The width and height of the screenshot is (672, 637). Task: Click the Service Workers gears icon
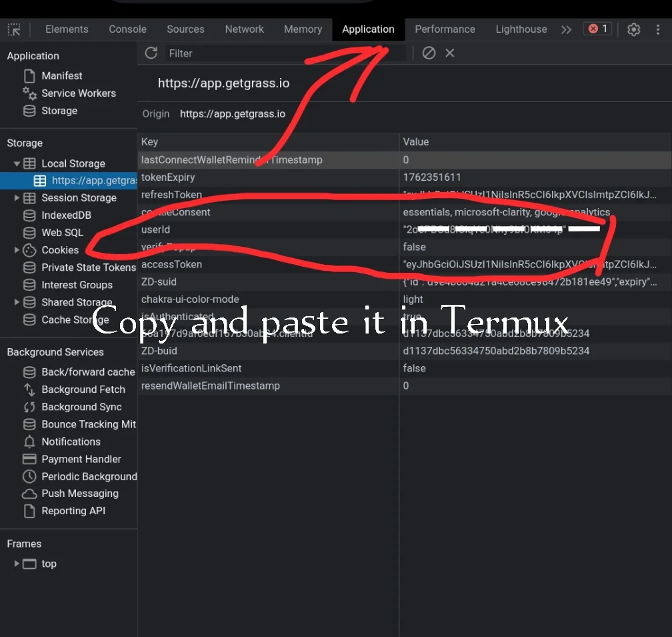point(29,93)
